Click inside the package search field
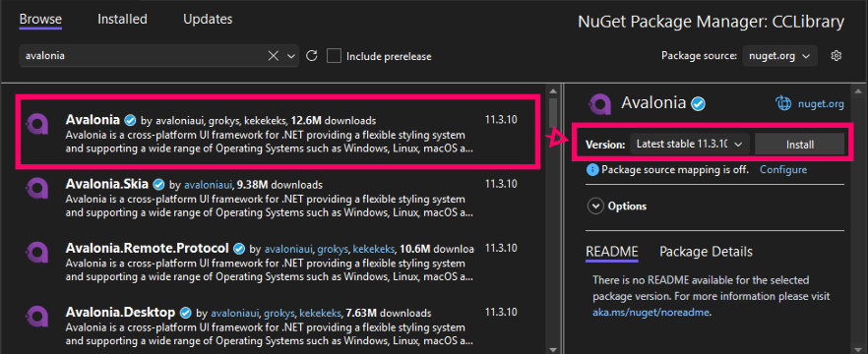 (x=144, y=56)
